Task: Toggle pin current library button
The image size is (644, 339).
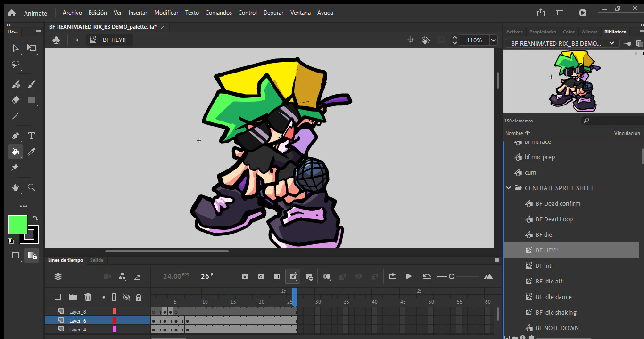Action: click(x=627, y=43)
